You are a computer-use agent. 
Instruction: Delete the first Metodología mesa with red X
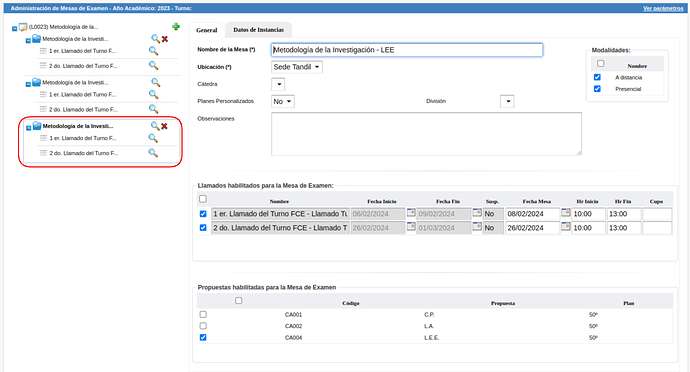pos(165,39)
